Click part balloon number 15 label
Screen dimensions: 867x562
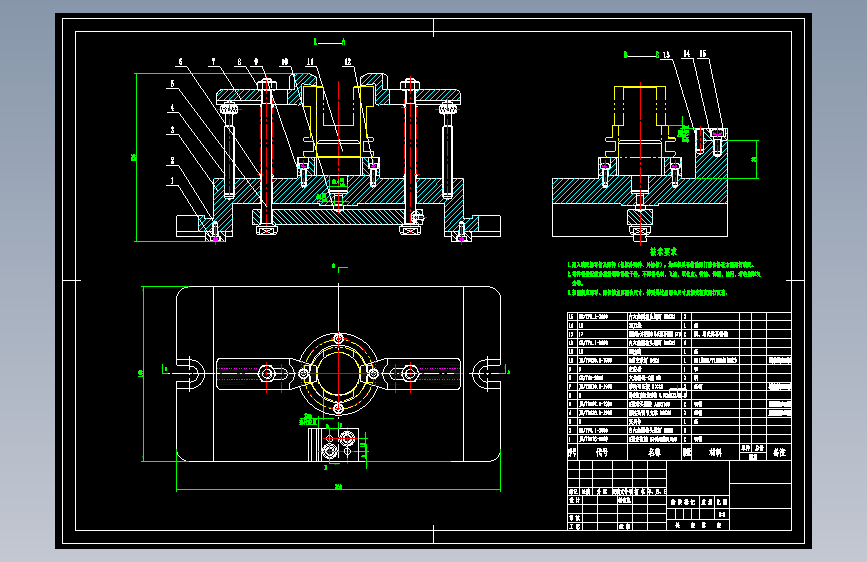click(702, 54)
